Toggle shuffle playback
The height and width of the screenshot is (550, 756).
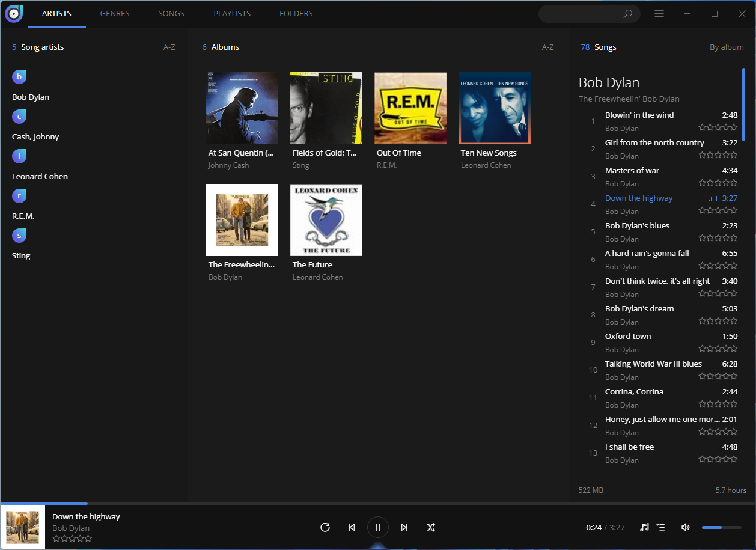pos(431,527)
